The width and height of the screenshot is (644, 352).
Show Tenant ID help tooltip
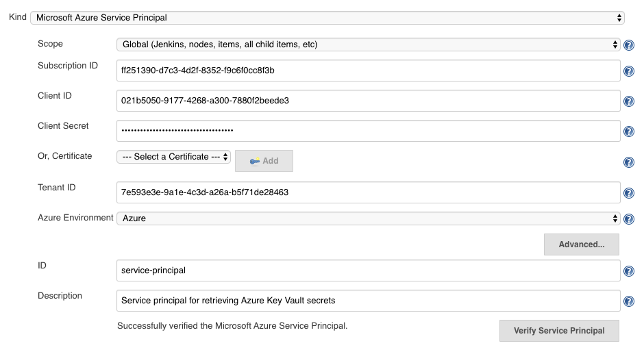[x=628, y=193]
